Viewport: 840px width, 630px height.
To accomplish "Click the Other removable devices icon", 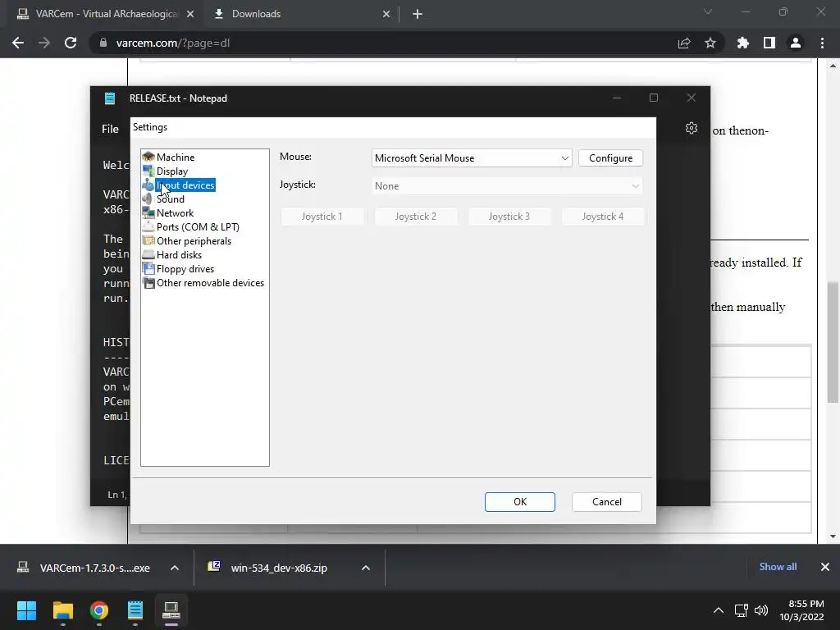I will [148, 282].
